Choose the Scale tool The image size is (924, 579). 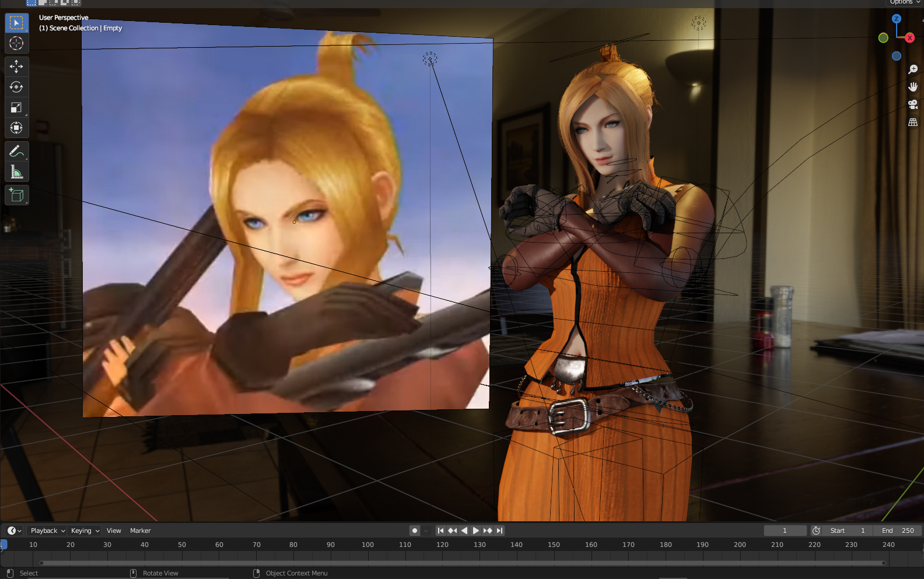click(16, 107)
